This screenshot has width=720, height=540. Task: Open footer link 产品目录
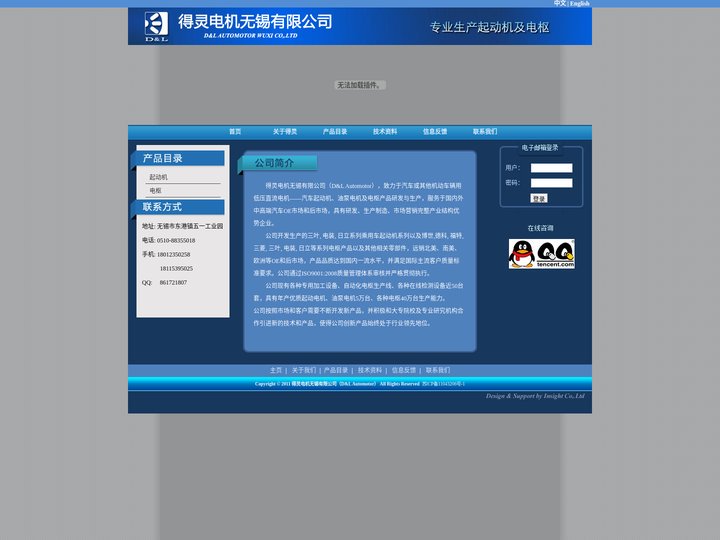(336, 370)
